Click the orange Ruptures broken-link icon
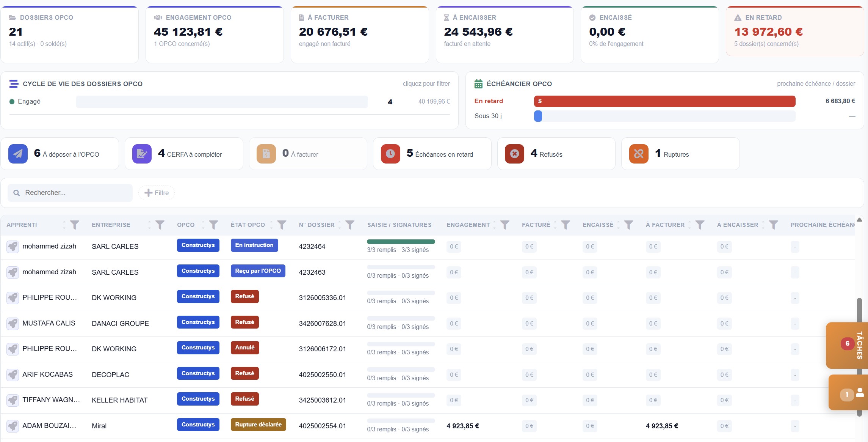The height and width of the screenshot is (442, 868). point(639,154)
